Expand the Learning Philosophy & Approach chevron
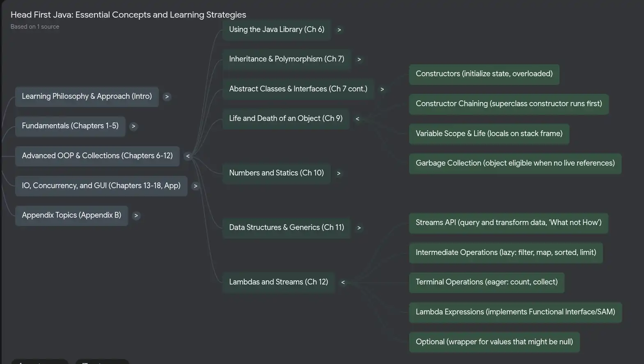Viewport: 644px width, 364px height. [x=167, y=97]
